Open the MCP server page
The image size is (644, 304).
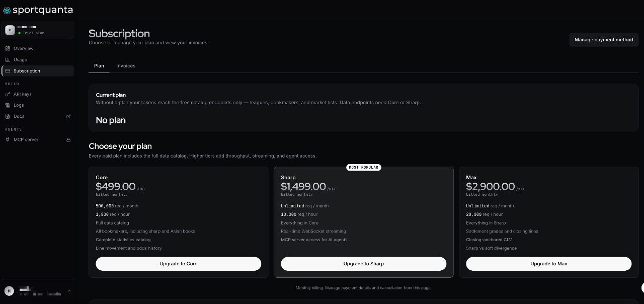click(x=38, y=139)
